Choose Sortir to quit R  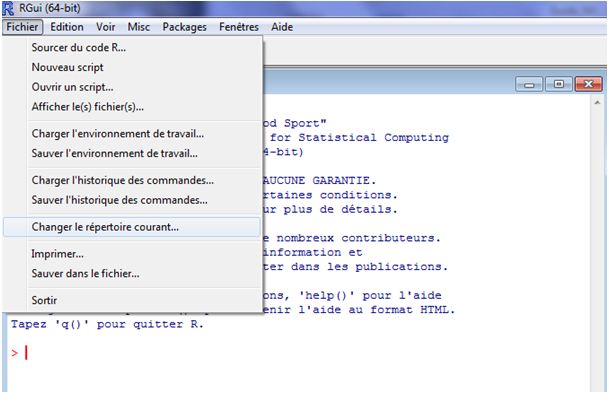[132, 300]
